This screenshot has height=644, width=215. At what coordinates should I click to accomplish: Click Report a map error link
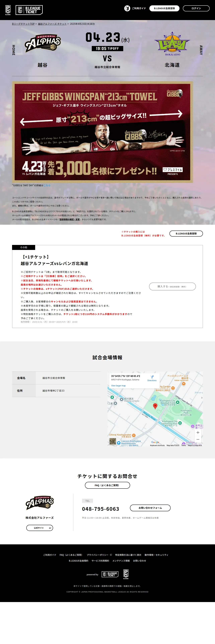(195, 446)
